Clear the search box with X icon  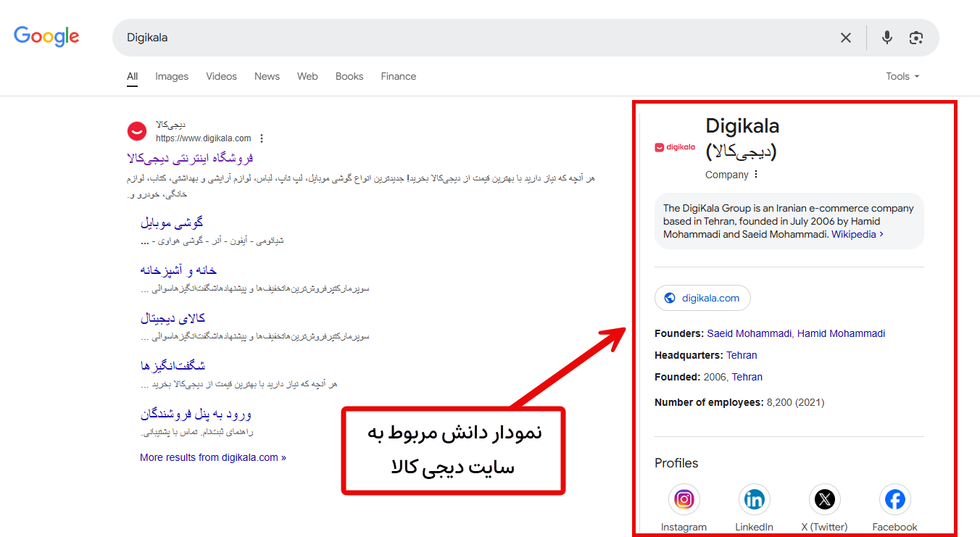pyautogui.click(x=846, y=38)
